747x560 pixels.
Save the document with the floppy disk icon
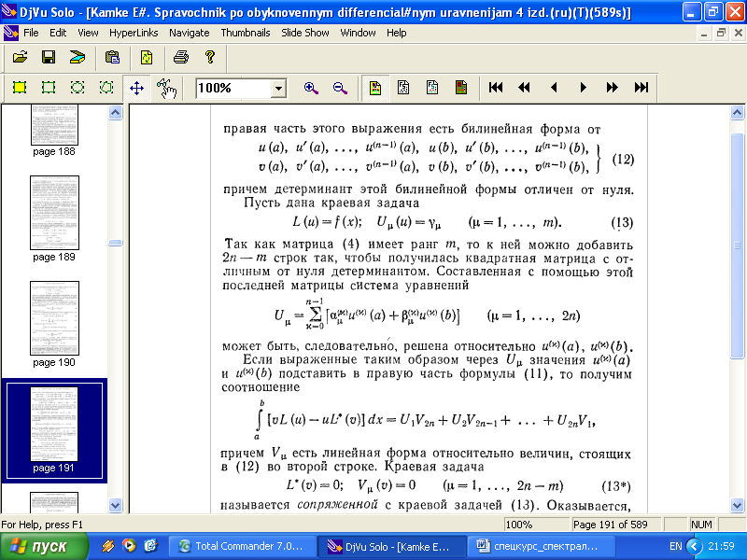click(49, 58)
